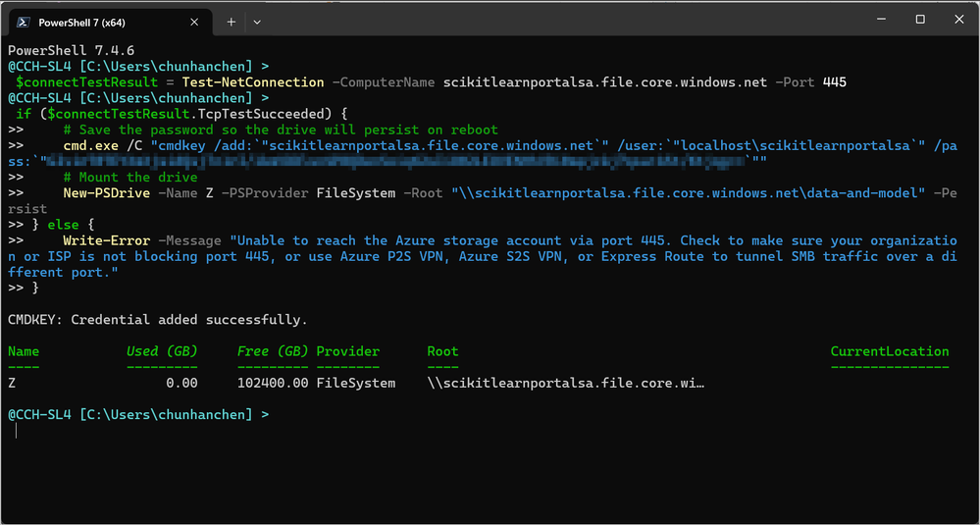The width and height of the screenshot is (980, 525).
Task: Click the 'New-PSDrive' cmdlet text
Action: (x=106, y=193)
